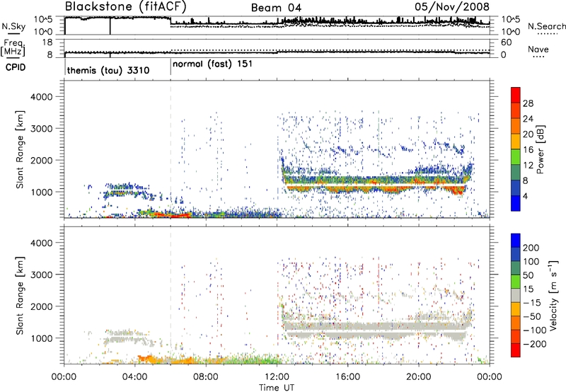Click the "16:00" time tick label

[x=347, y=377]
